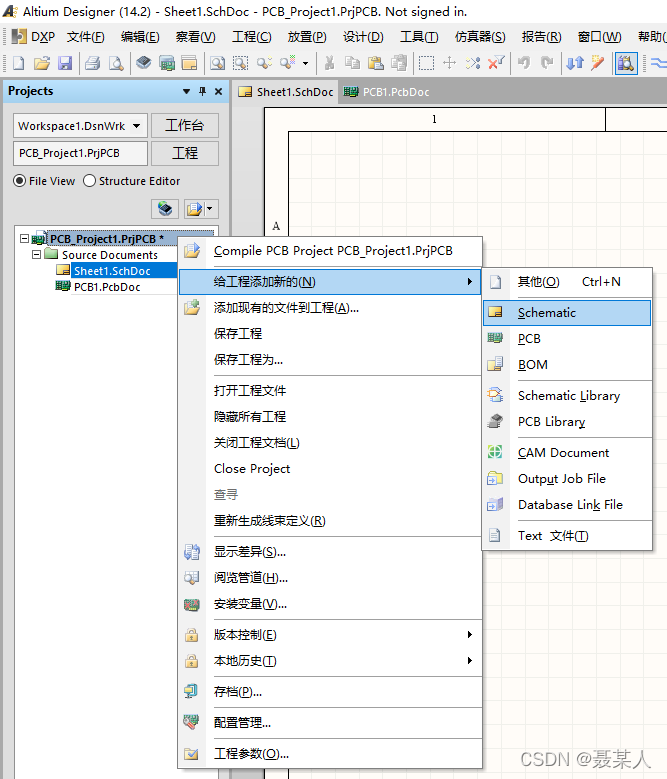Open the 文件(F) menu

pyautogui.click(x=86, y=37)
